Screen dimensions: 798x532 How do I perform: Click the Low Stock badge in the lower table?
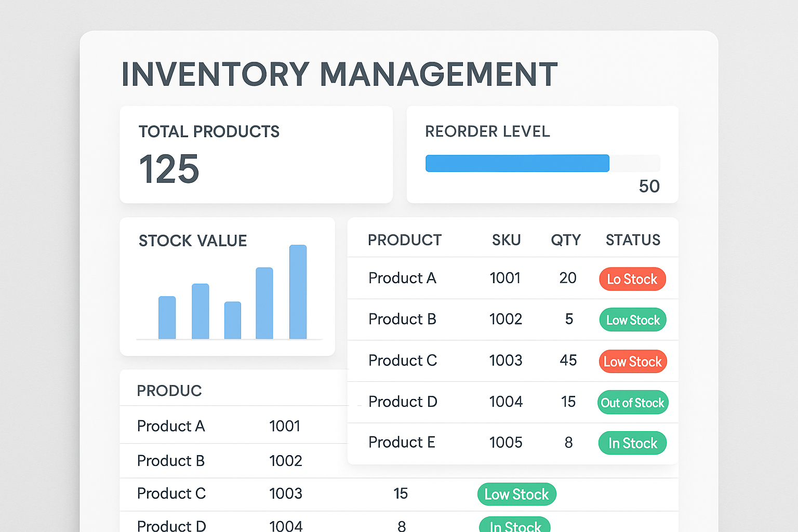(516, 494)
